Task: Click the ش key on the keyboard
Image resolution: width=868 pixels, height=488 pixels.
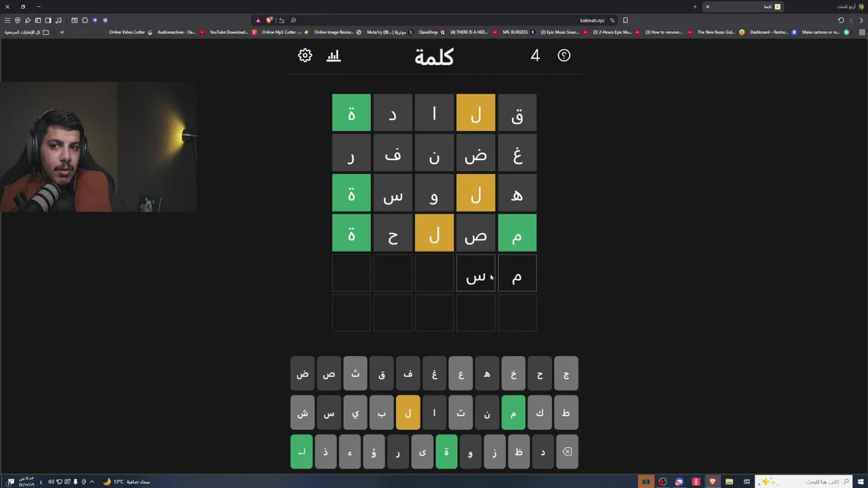Action: [302, 413]
